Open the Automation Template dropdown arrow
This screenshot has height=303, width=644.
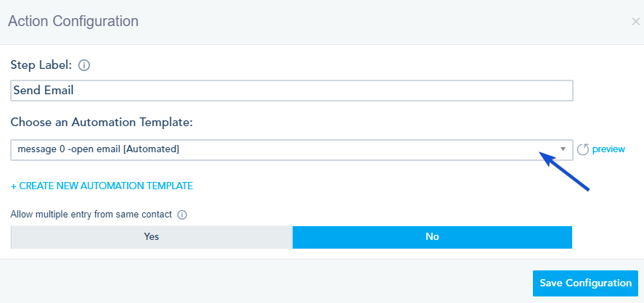(563, 149)
